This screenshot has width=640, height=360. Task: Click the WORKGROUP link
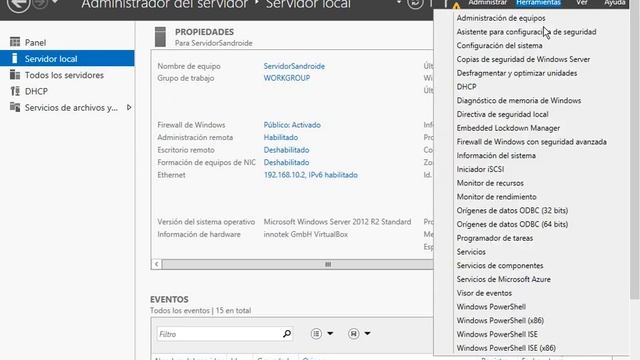coord(287,78)
